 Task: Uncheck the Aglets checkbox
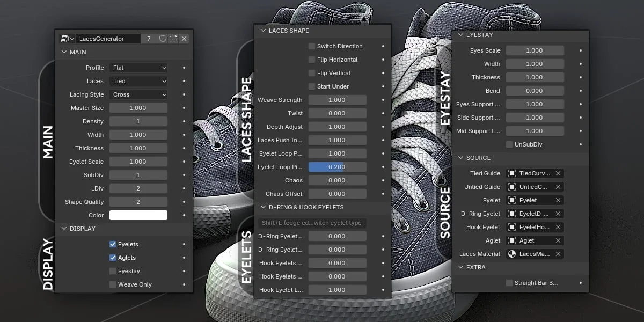(x=113, y=258)
